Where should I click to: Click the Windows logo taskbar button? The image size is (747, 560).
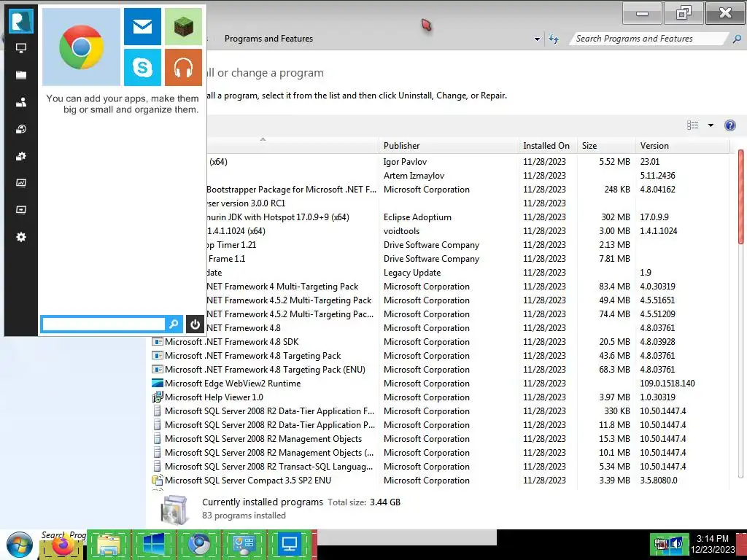tap(153, 545)
